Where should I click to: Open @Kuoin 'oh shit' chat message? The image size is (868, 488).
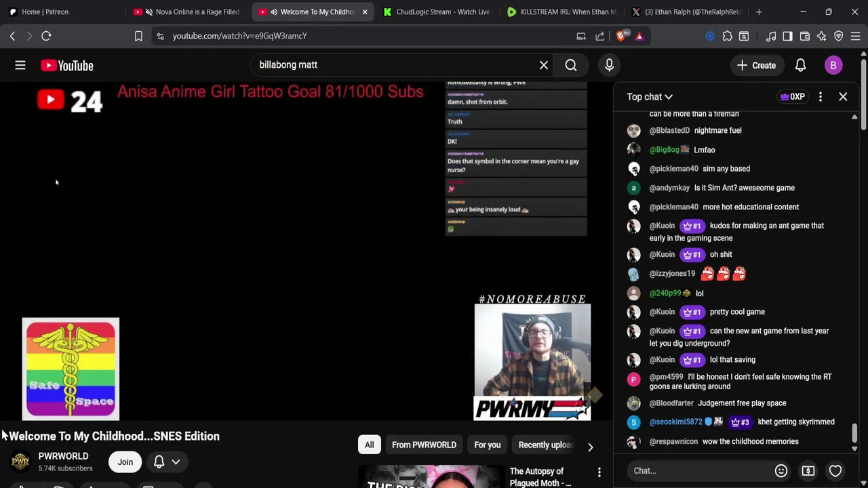[x=720, y=255]
